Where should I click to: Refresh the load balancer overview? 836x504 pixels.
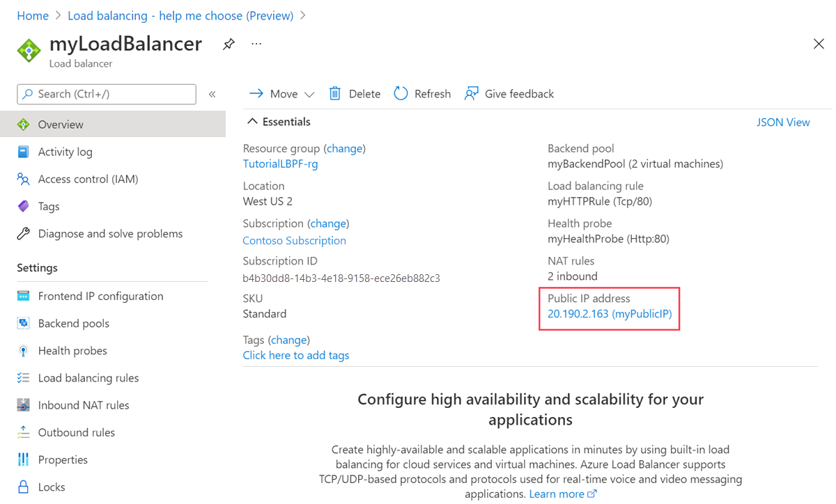(x=421, y=93)
